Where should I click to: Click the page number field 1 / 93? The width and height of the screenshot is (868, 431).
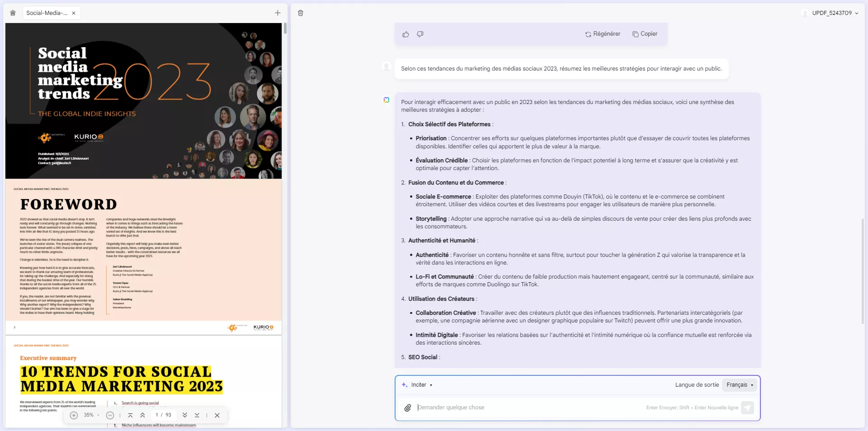(163, 415)
